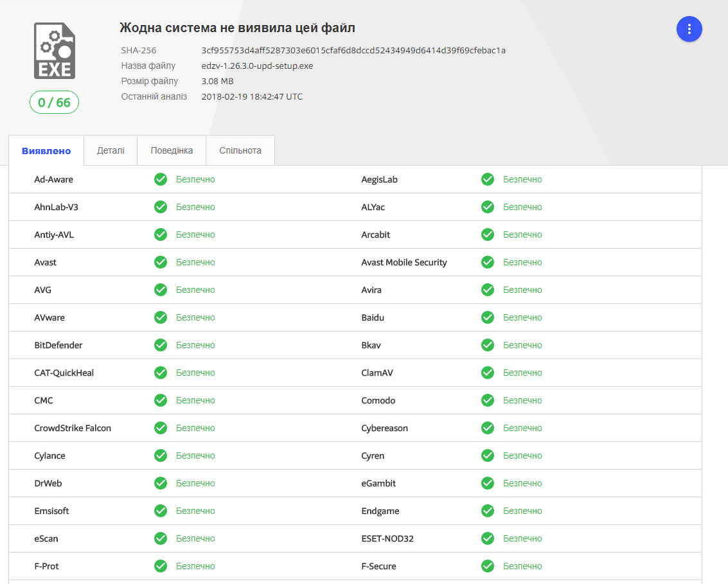Click the green checkmark for AegisLab
Screen dimensions: 728x584
[488, 179]
